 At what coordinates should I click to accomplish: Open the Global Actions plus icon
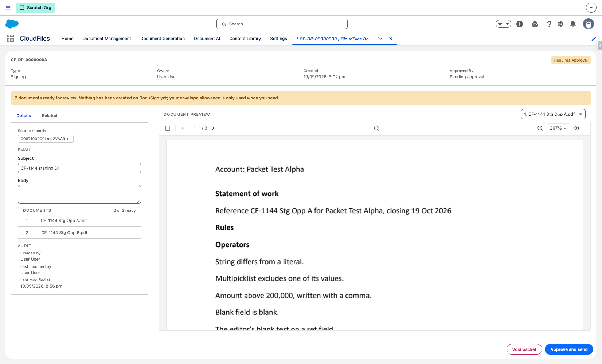520,24
